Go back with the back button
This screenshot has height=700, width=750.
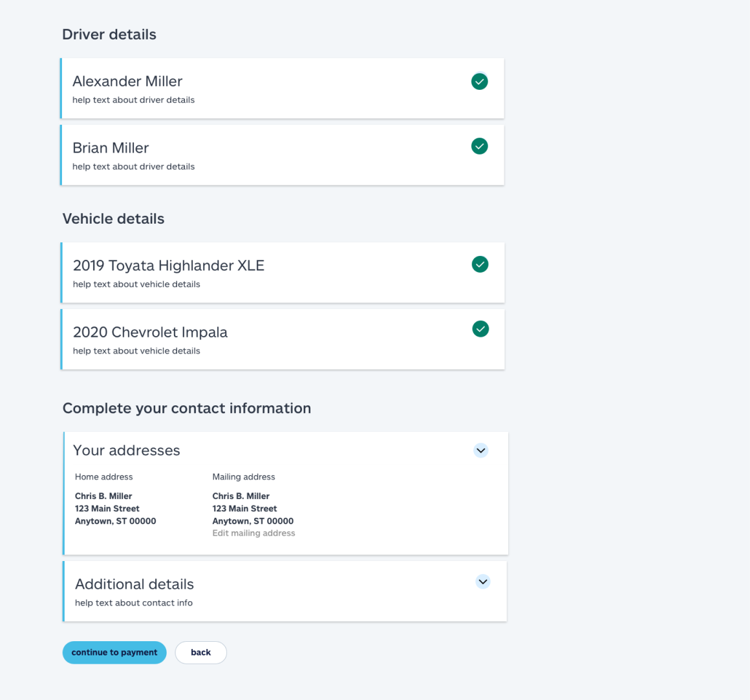click(201, 653)
